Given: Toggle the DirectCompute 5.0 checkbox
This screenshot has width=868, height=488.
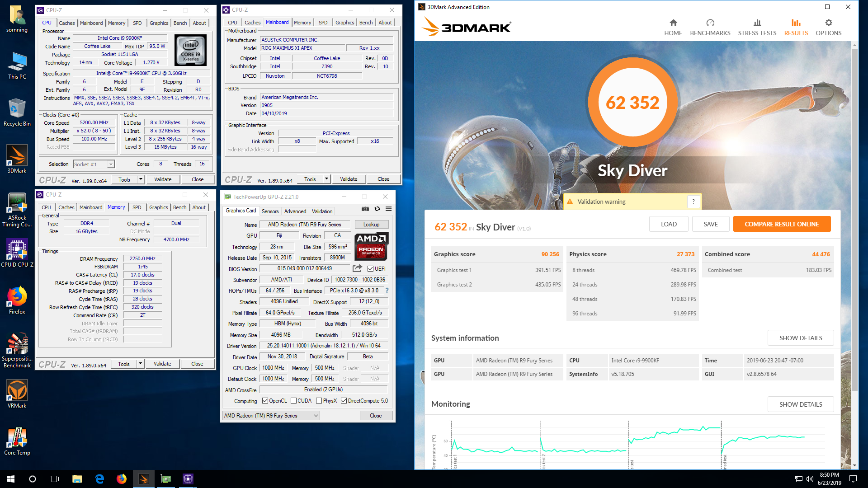Looking at the screenshot, I should pyautogui.click(x=344, y=401).
